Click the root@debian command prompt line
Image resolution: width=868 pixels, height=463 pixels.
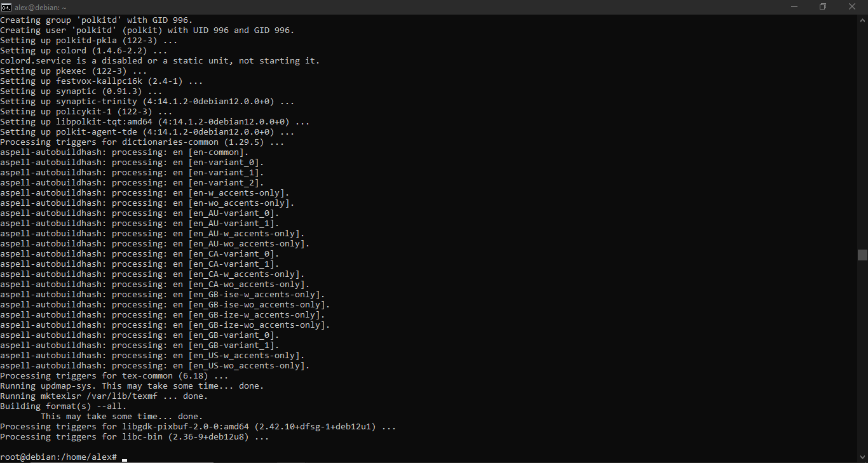(57, 456)
